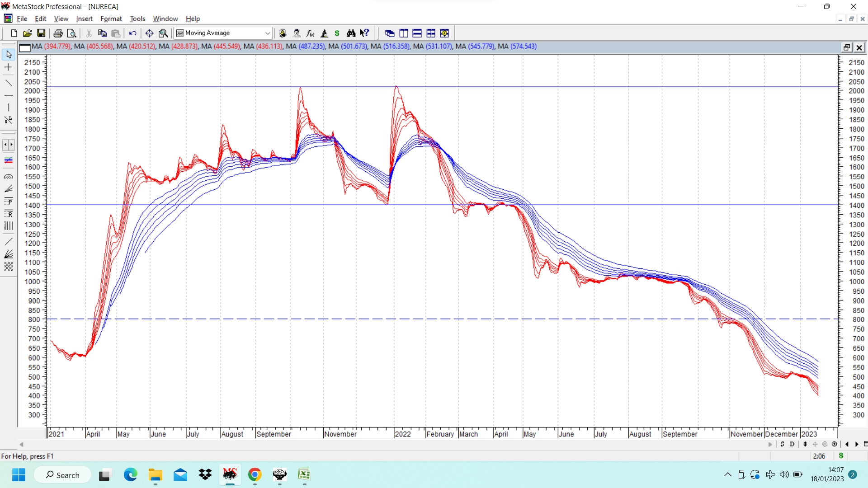This screenshot has width=868, height=488.
Task: Open the chart inner window menu box
Action: coord(25,47)
